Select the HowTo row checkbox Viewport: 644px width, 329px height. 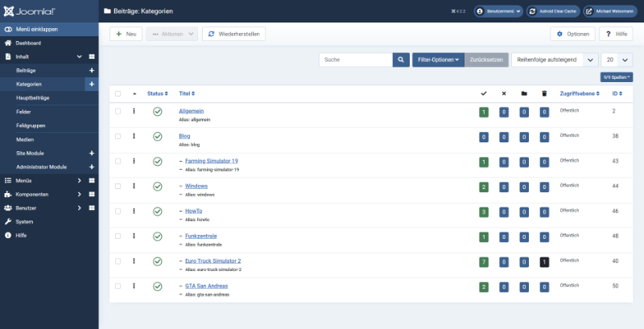[118, 211]
